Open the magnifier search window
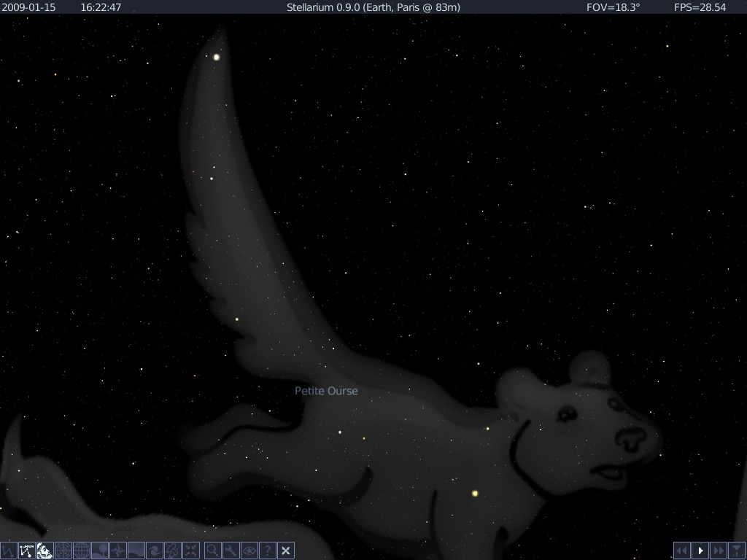Image resolution: width=747 pixels, height=560 pixels. pyautogui.click(x=213, y=551)
